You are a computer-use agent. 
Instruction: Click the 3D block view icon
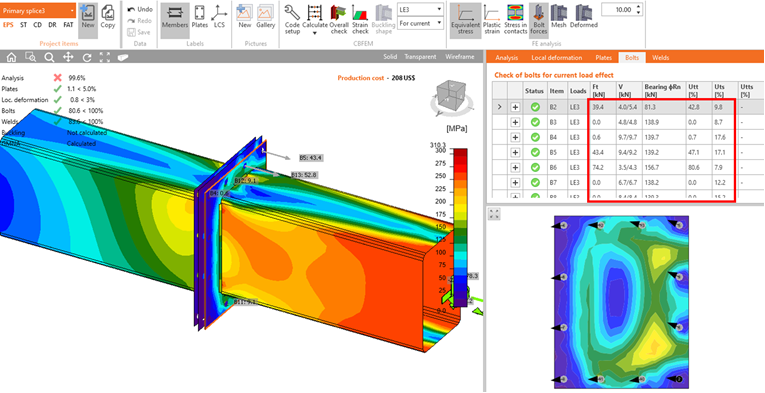pos(122,57)
